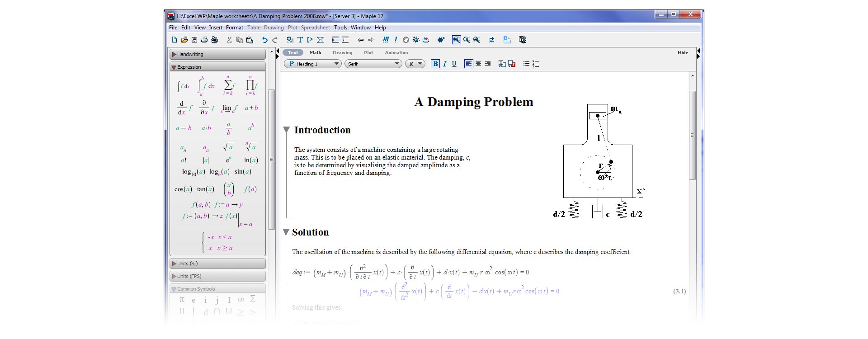The image size is (868, 339).
Task: Switch to the Math mode tab
Action: click(316, 52)
